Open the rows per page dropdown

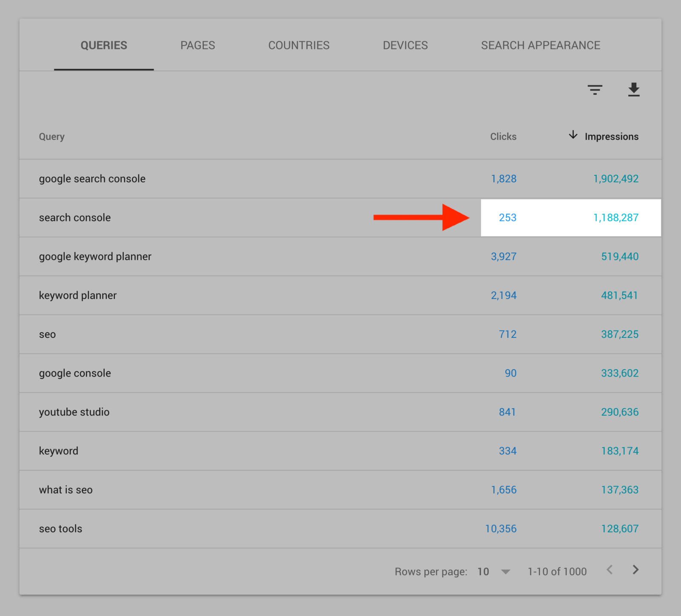[494, 571]
